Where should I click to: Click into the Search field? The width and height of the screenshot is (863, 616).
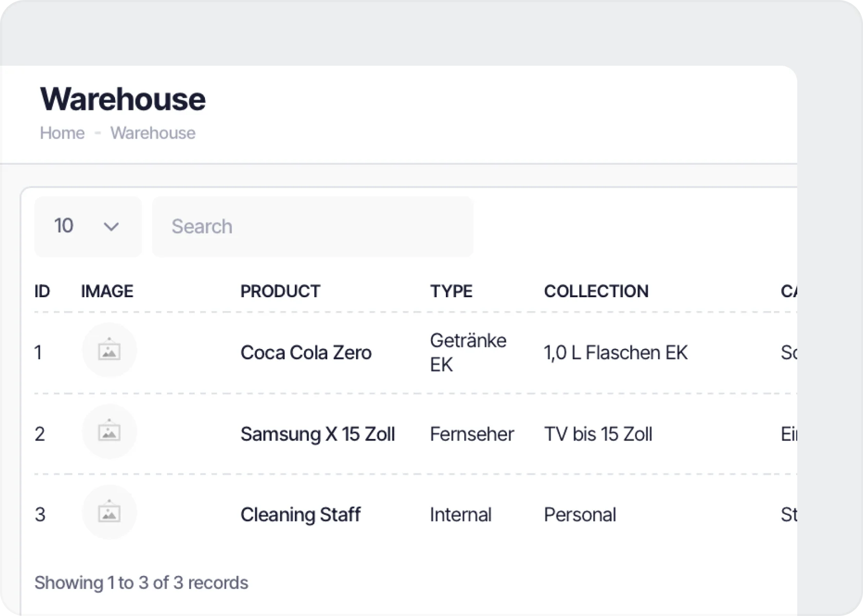click(312, 226)
